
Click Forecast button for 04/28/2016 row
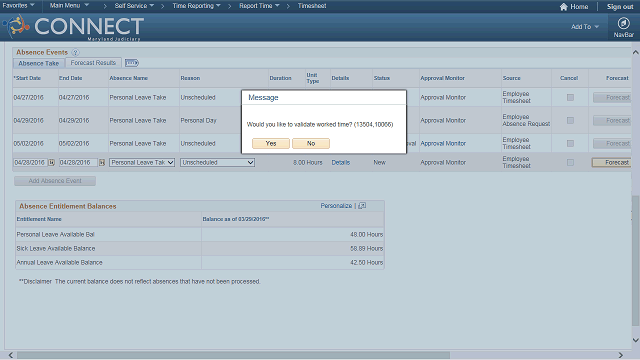coord(612,162)
